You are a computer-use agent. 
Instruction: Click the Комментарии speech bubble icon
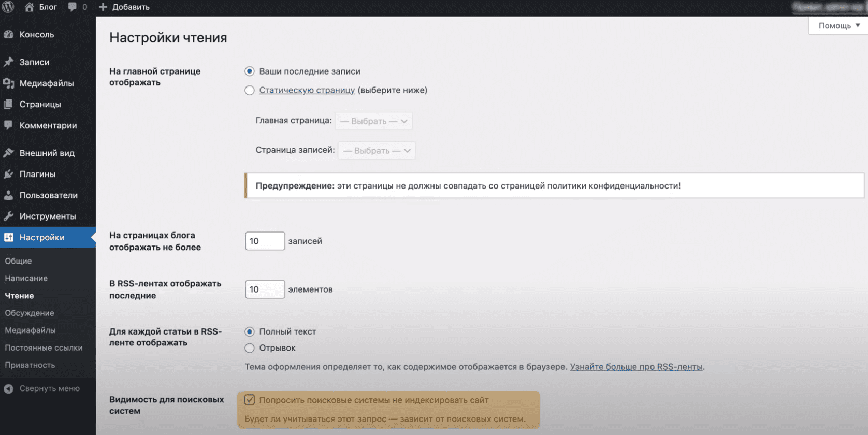click(x=9, y=125)
